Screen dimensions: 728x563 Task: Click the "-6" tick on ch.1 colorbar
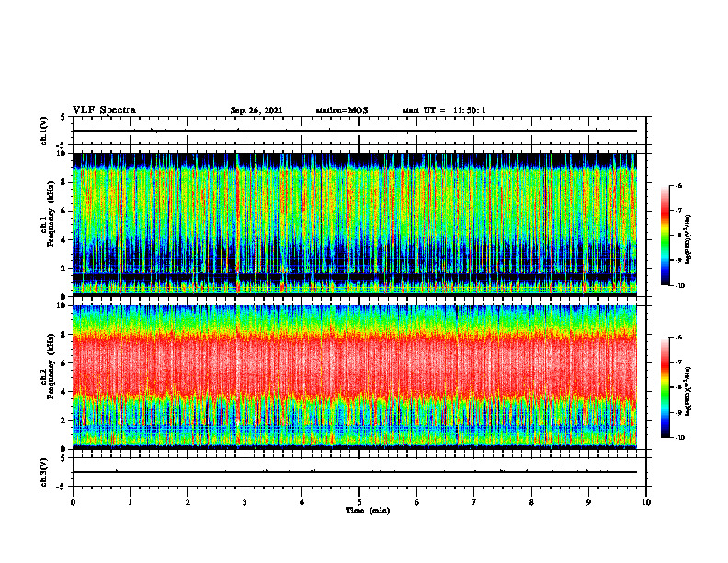click(678, 186)
